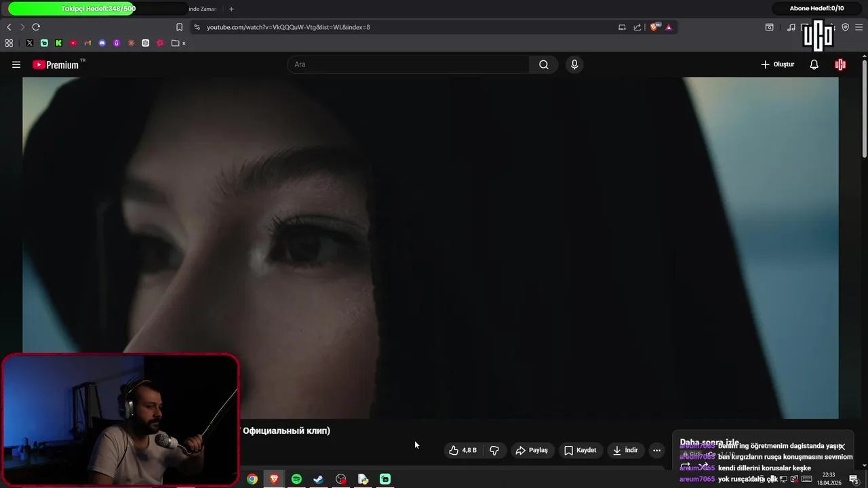Open a new browser tab
The width and height of the screenshot is (868, 488).
231,9
